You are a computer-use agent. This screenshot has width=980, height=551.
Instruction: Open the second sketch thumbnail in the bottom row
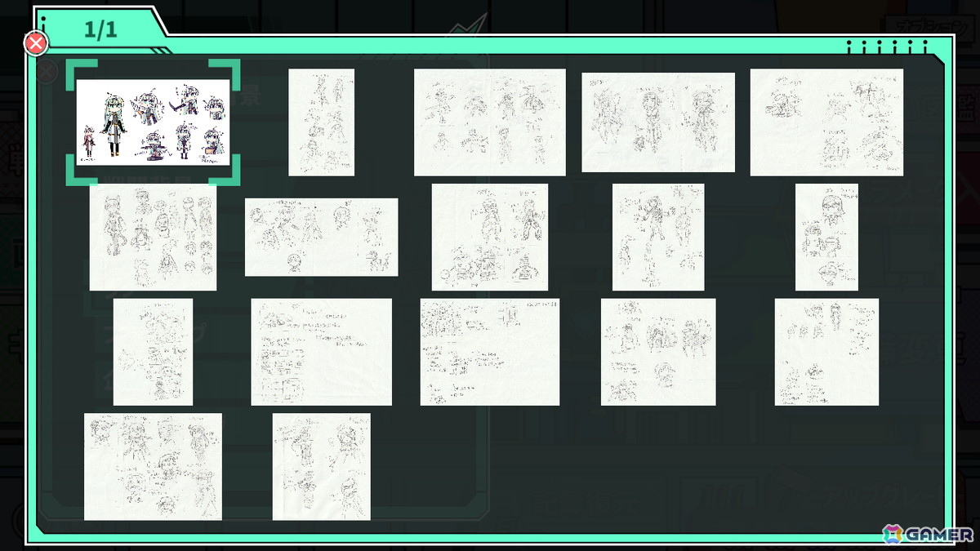tap(321, 466)
